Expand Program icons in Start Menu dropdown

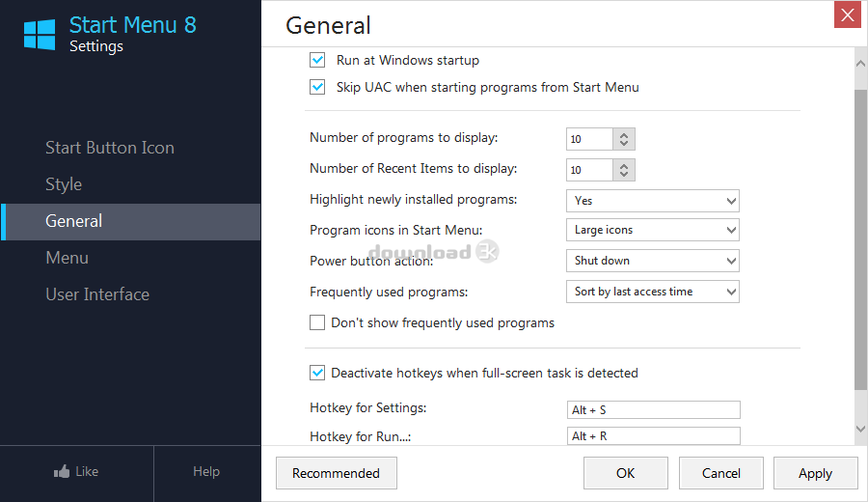(652, 230)
